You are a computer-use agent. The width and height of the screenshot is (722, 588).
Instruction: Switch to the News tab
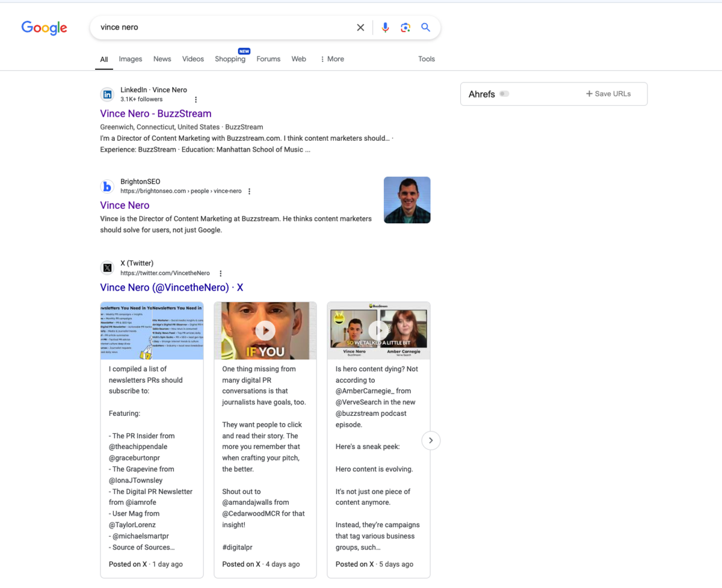coord(162,59)
